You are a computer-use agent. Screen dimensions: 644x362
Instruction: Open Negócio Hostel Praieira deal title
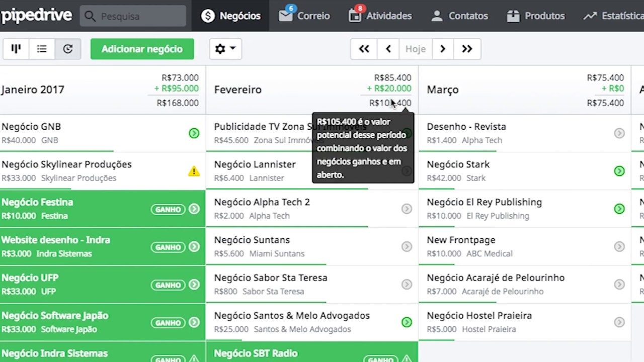pos(479,315)
